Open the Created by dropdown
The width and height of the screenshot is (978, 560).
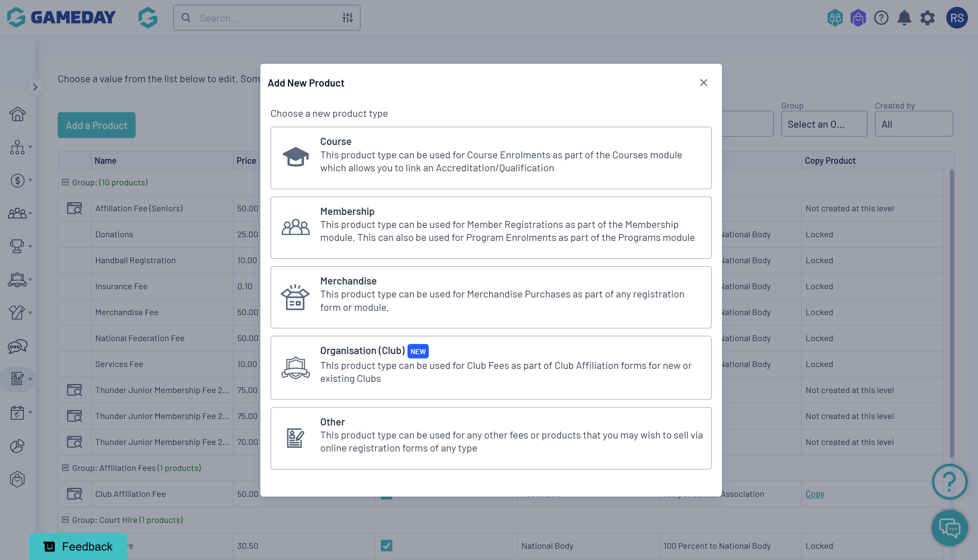(x=913, y=124)
